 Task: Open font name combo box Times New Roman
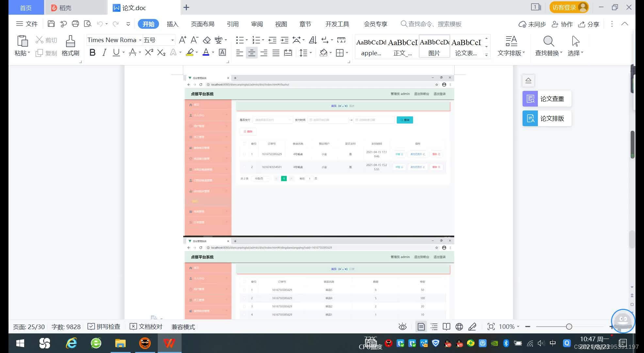click(x=115, y=40)
